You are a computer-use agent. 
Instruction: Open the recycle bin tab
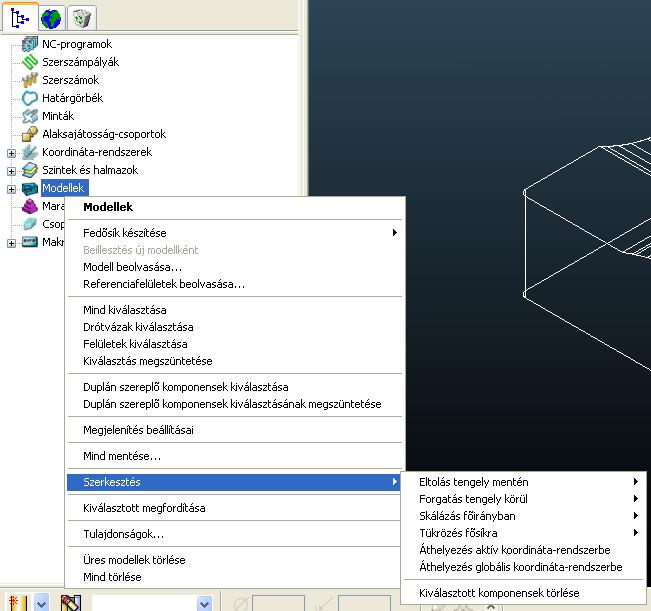pos(81,19)
